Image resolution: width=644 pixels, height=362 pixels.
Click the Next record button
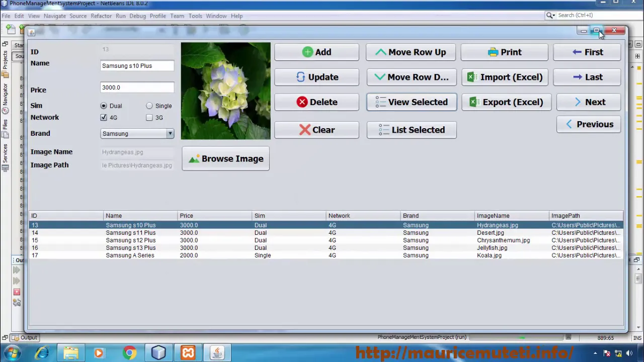(x=589, y=102)
